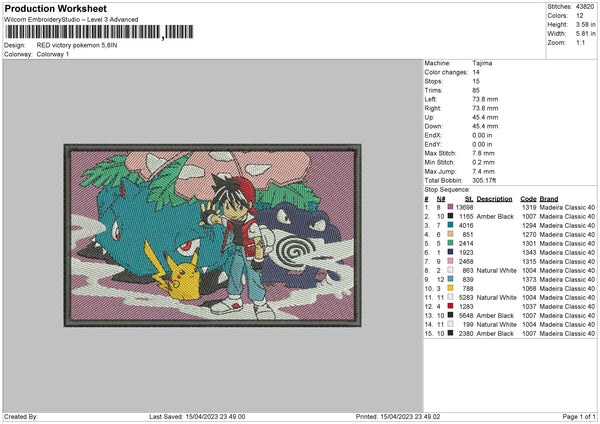Click the Created By label

point(21,416)
